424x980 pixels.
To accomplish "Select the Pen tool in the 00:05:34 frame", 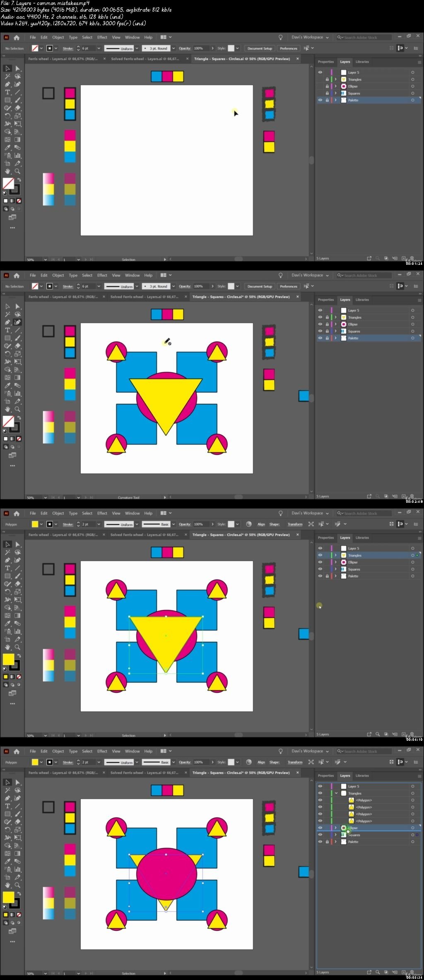I will (7, 798).
